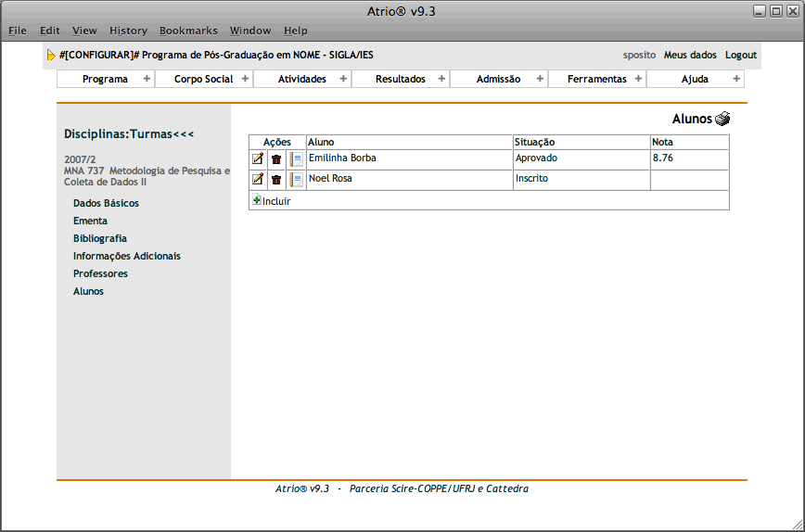Go to Professores in the sidebar
This screenshot has width=805, height=532.
click(x=100, y=273)
